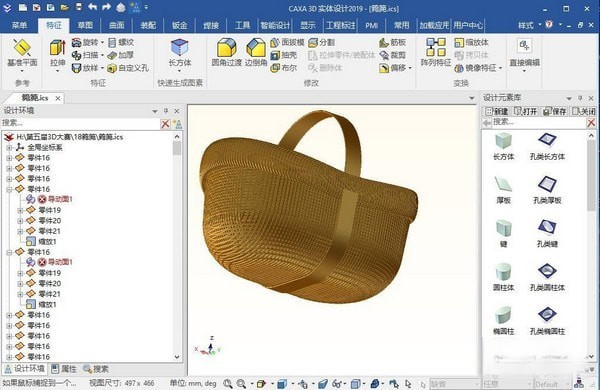Select the 厚板 slab catalog item
Viewport: 600px width, 390px height.
[x=504, y=190]
